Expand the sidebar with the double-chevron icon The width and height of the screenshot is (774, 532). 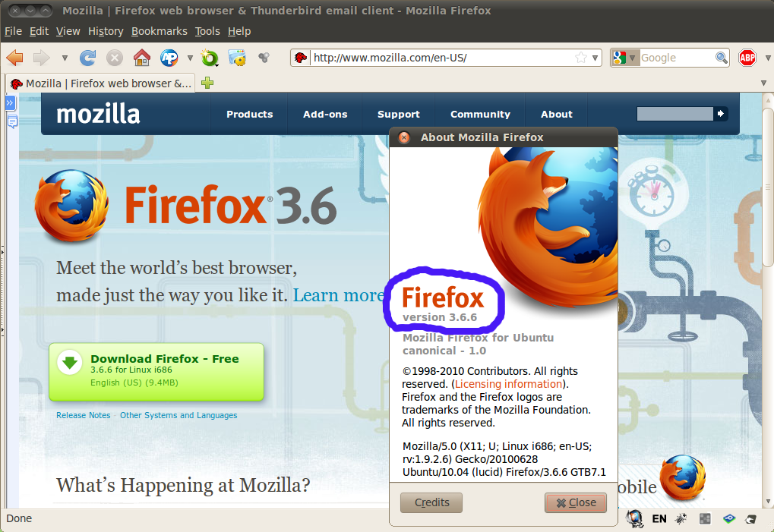[x=10, y=103]
